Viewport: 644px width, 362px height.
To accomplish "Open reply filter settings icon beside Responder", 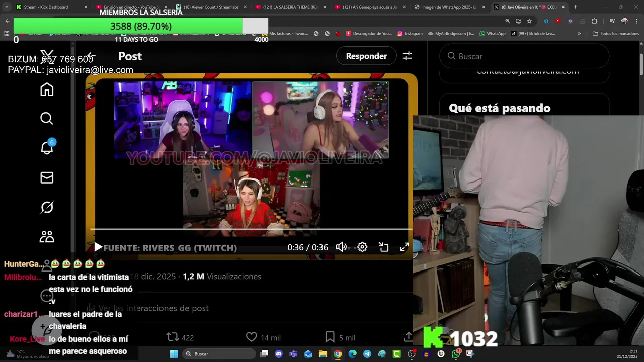I will [x=408, y=56].
